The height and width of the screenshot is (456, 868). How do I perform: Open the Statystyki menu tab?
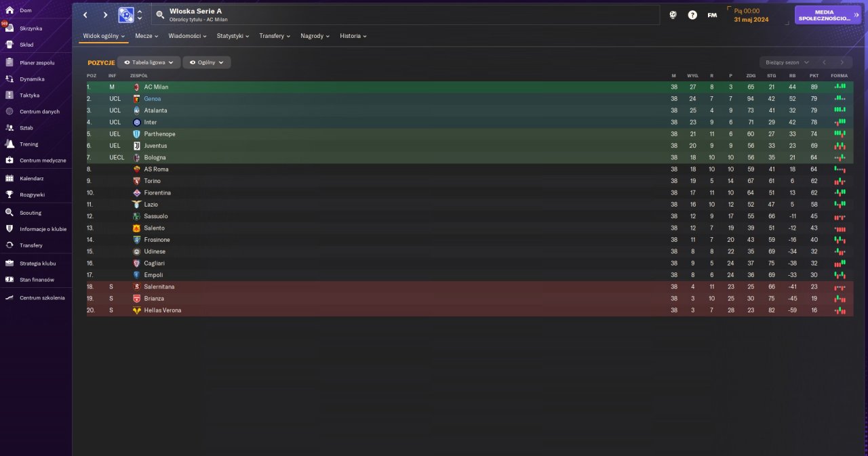(233, 36)
